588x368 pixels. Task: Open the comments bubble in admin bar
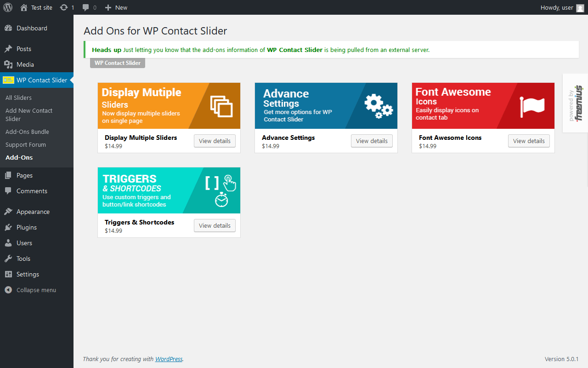coord(89,7)
